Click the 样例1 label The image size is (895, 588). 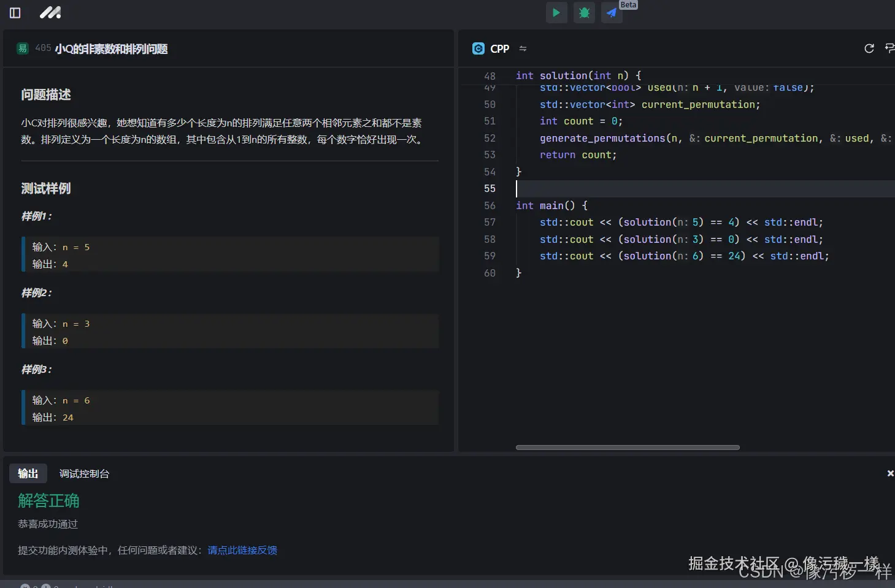point(37,216)
